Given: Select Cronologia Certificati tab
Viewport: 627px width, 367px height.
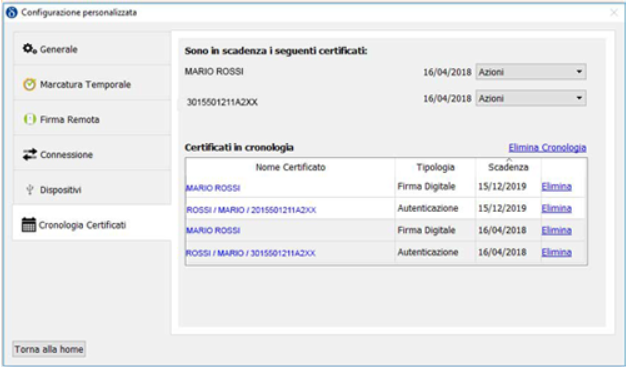Looking at the screenshot, I should (92, 223).
